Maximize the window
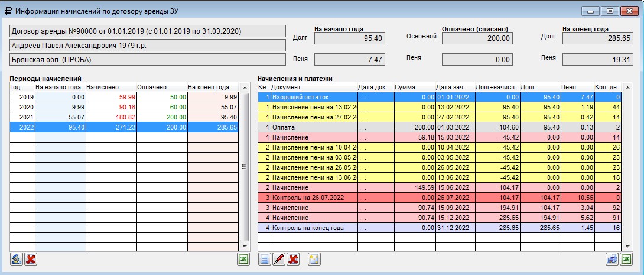Screen dimensions: 644x275 click(x=610, y=11)
